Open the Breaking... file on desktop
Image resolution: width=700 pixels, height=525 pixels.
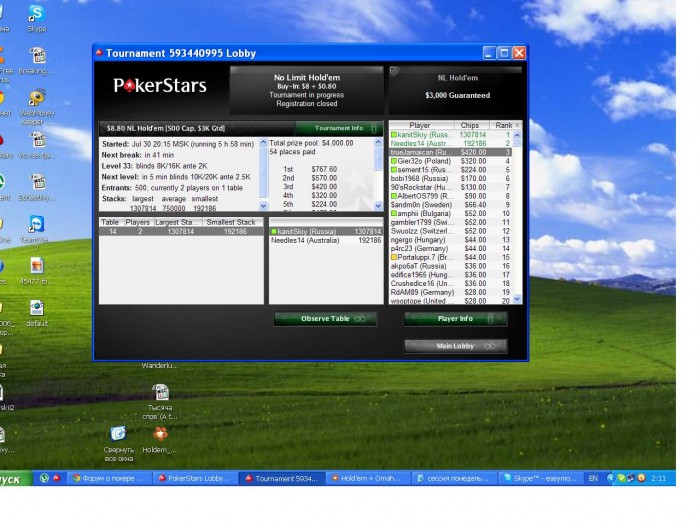[x=38, y=61]
